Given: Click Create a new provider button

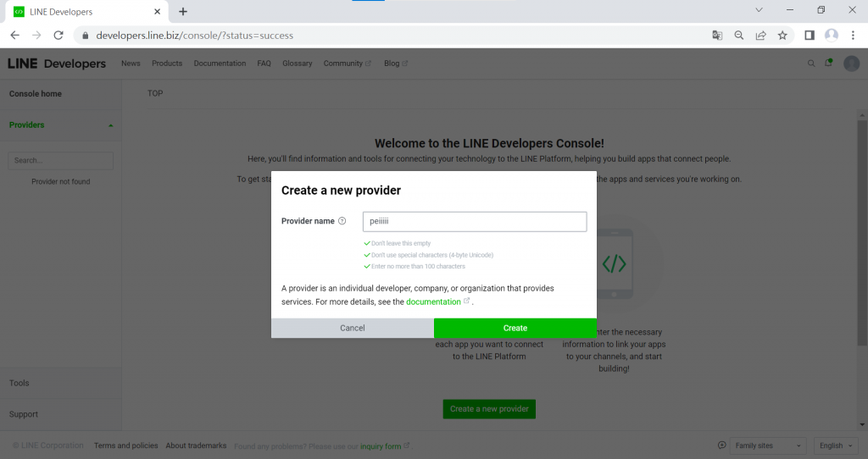Looking at the screenshot, I should coord(489,409).
